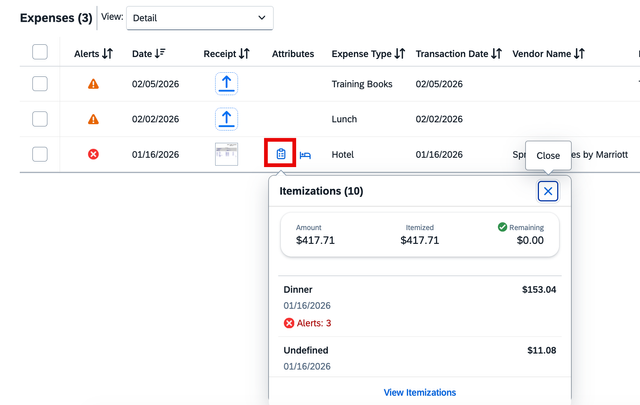640x405 pixels.
Task: Click the $153.04 Dinner amount
Action: pyautogui.click(x=539, y=289)
